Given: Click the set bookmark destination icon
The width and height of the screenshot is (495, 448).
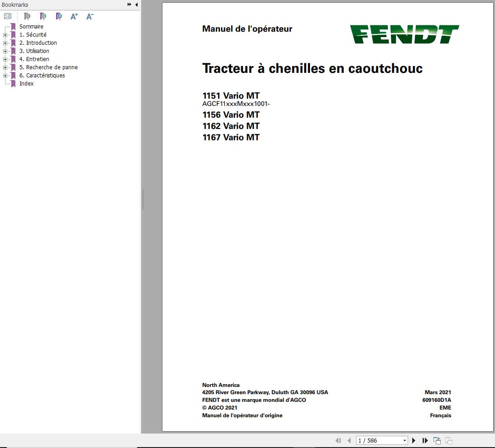Looking at the screenshot, I should click(59, 16).
